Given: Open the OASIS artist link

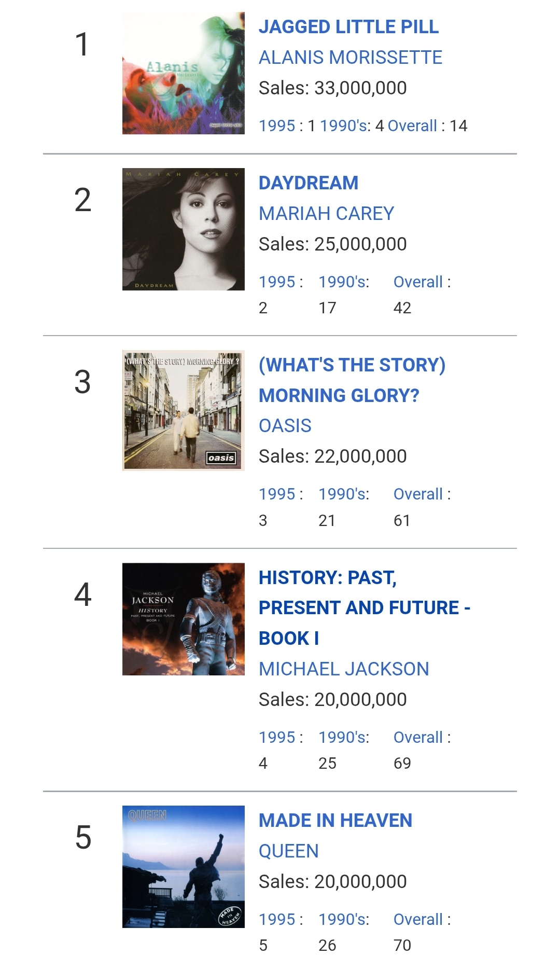Looking at the screenshot, I should click(285, 426).
